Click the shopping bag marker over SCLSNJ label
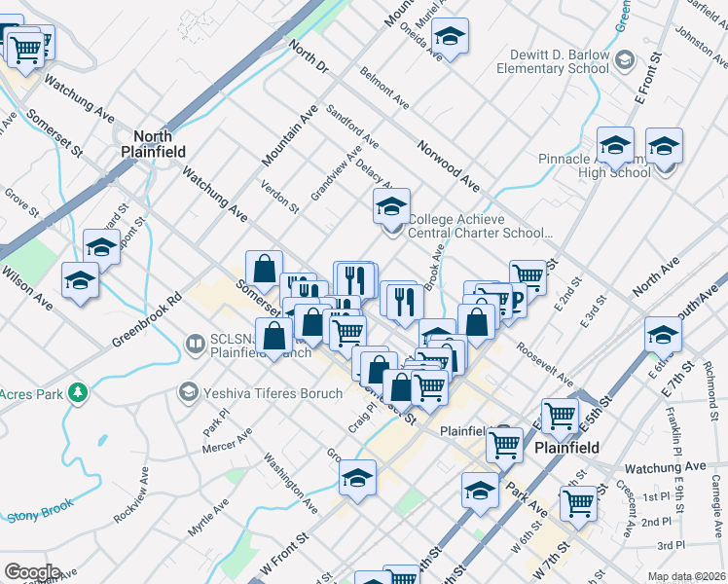The height and width of the screenshot is (584, 728). click(x=273, y=339)
